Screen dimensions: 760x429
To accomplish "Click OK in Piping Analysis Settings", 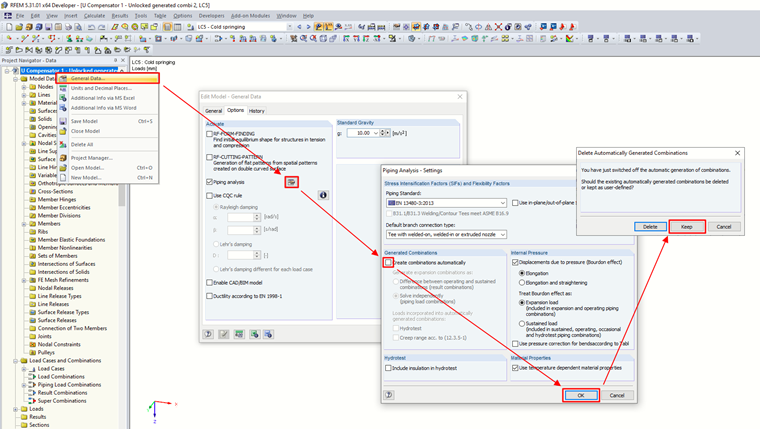I will point(581,395).
